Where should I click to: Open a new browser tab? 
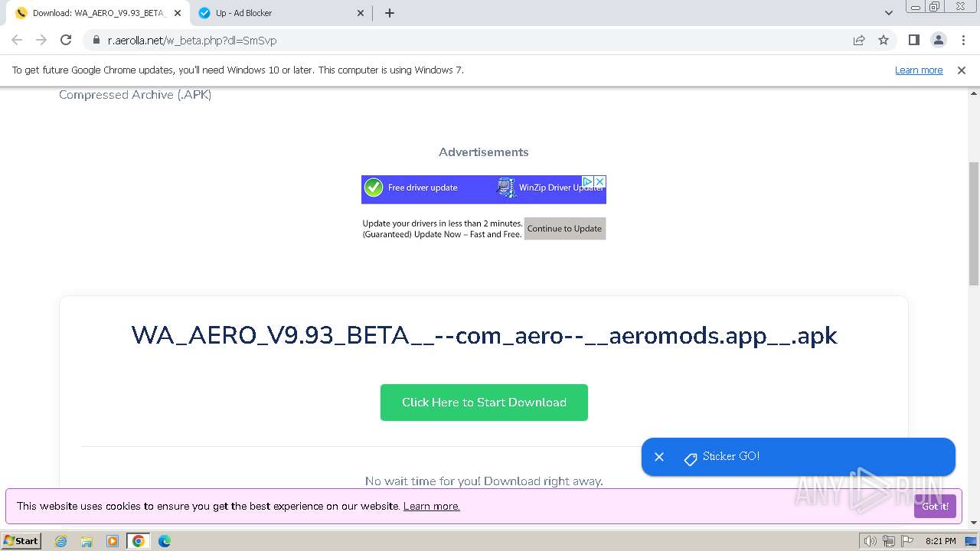tap(390, 13)
